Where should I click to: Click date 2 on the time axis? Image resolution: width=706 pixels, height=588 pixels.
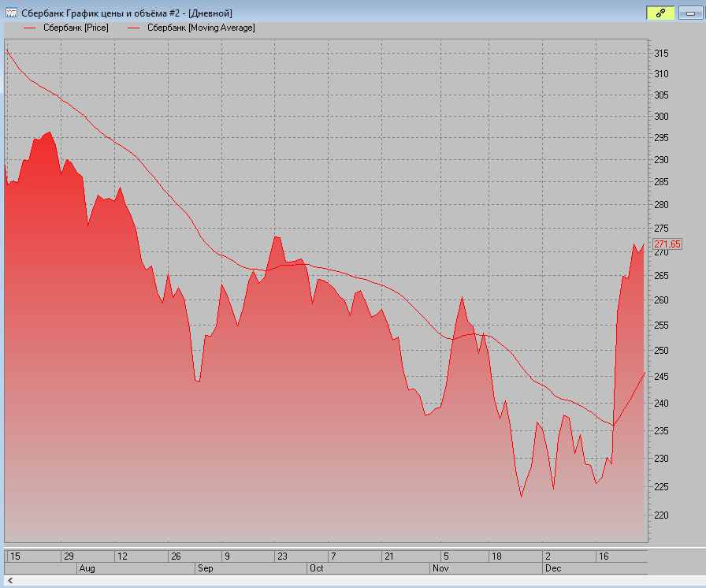click(548, 556)
